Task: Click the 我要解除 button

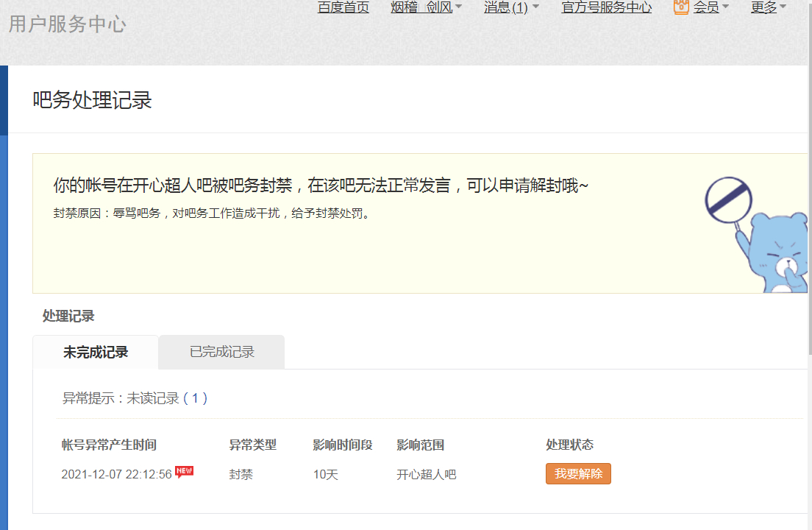Action: point(578,473)
